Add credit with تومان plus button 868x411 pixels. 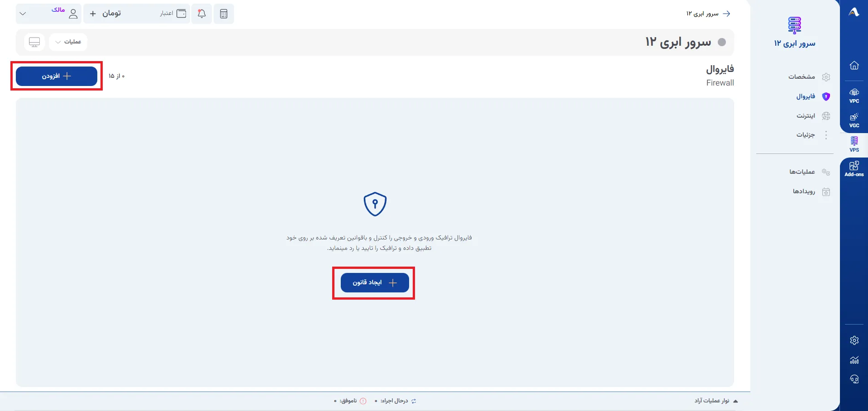[x=93, y=14]
